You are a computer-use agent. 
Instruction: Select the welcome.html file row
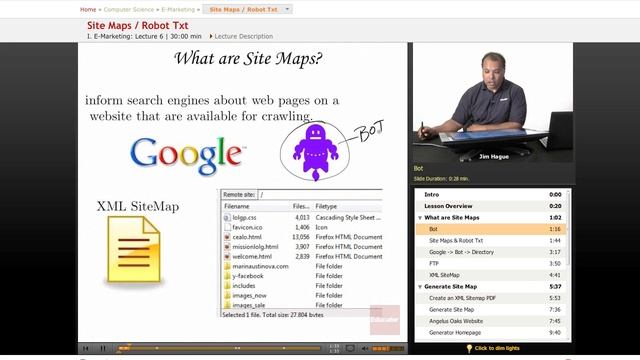(x=302, y=257)
